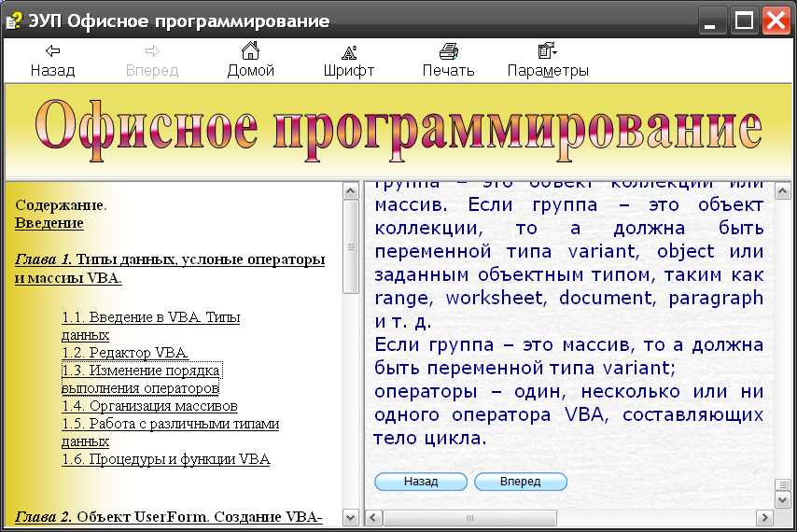
Task: Maximize the ЭУП window
Action: point(744,21)
